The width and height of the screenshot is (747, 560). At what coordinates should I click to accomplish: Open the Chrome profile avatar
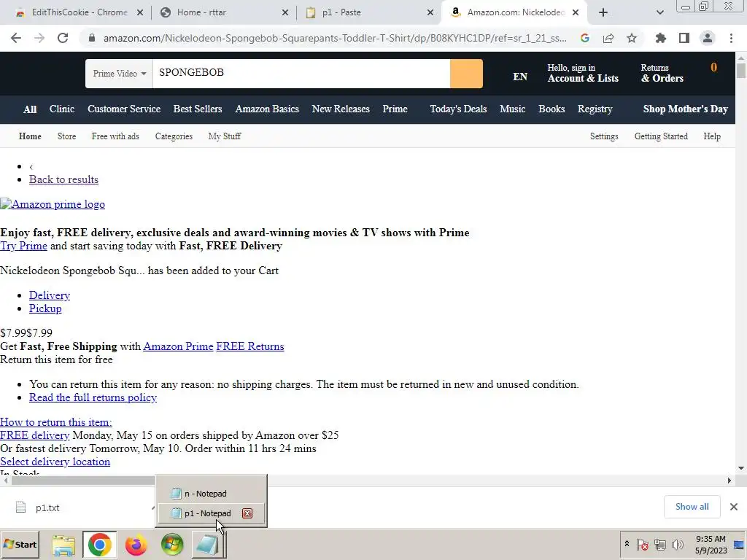[x=708, y=38]
